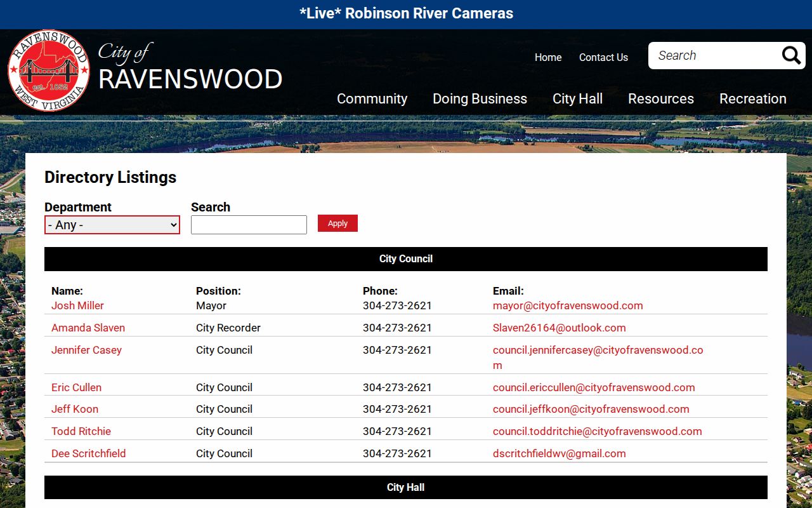Email mayor@cityofravenswood.com
This screenshot has height=508, width=812.
568,305
